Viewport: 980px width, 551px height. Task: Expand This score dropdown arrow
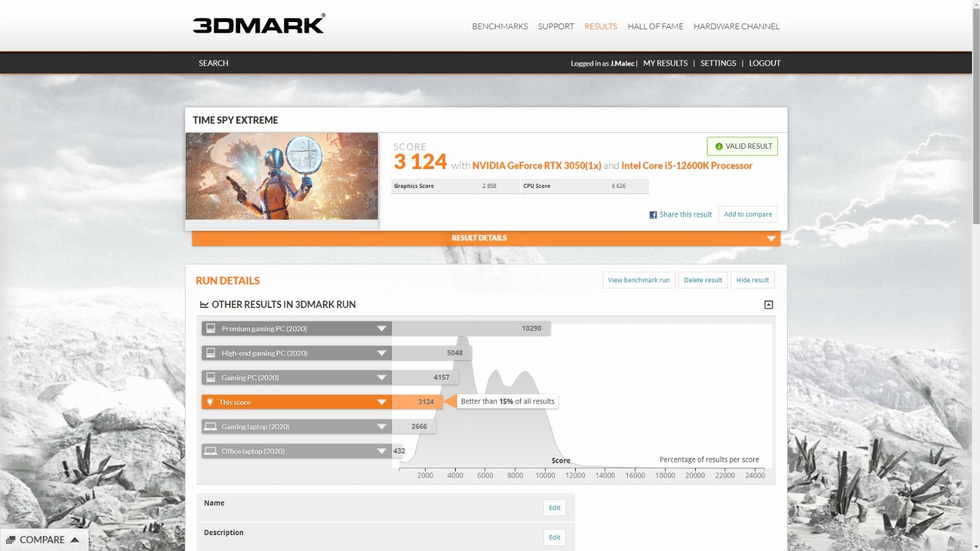tap(382, 402)
